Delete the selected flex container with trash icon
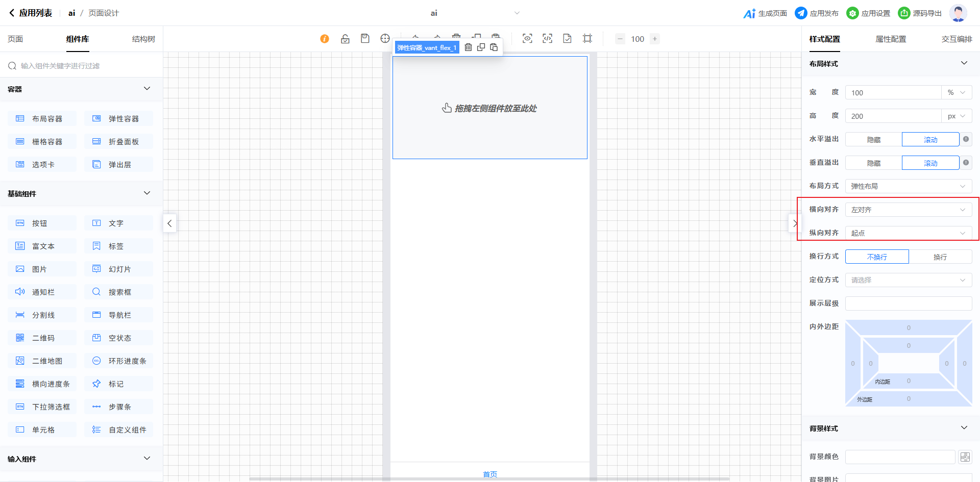The height and width of the screenshot is (482, 980). click(x=468, y=47)
